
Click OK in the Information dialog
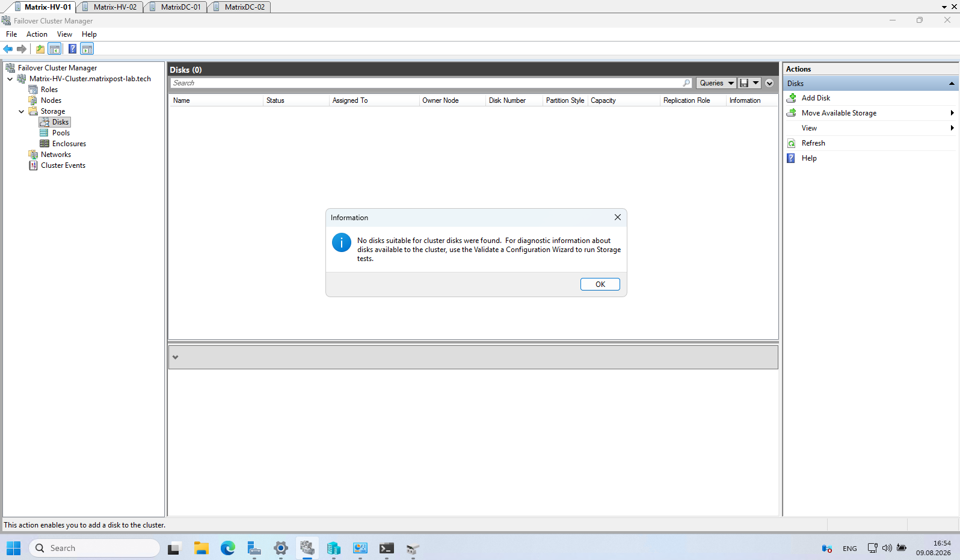[600, 285]
